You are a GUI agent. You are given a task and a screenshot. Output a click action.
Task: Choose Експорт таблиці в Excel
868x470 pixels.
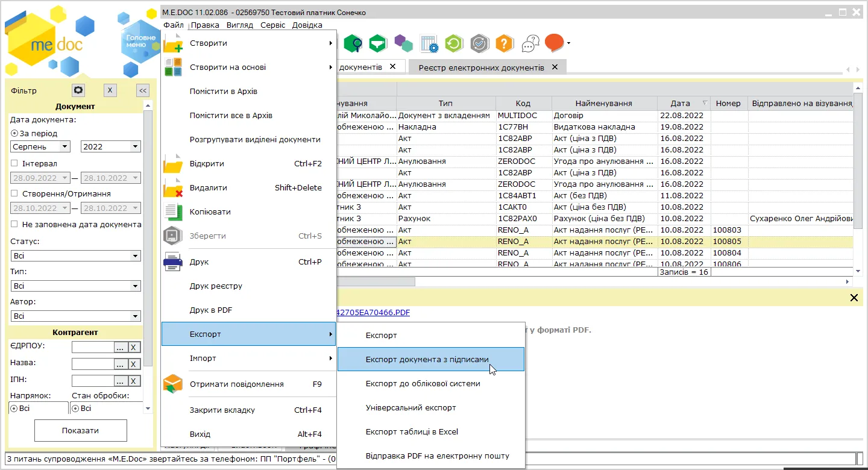click(x=431, y=432)
